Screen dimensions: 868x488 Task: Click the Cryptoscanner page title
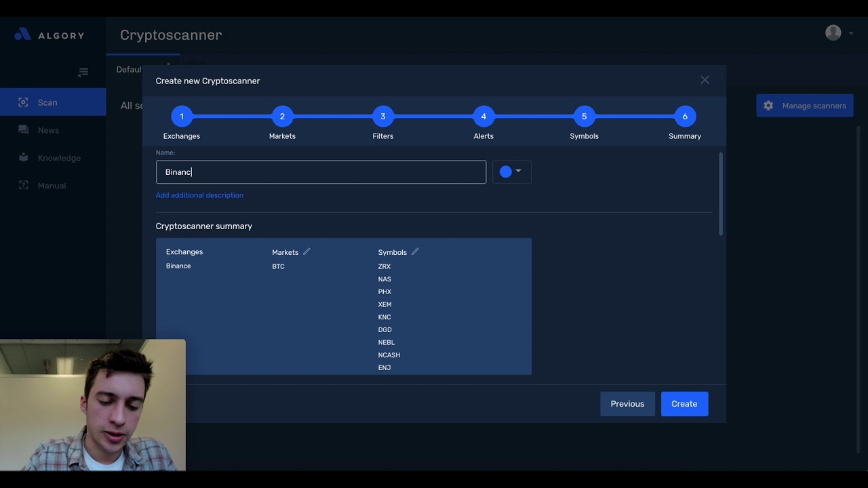click(171, 35)
